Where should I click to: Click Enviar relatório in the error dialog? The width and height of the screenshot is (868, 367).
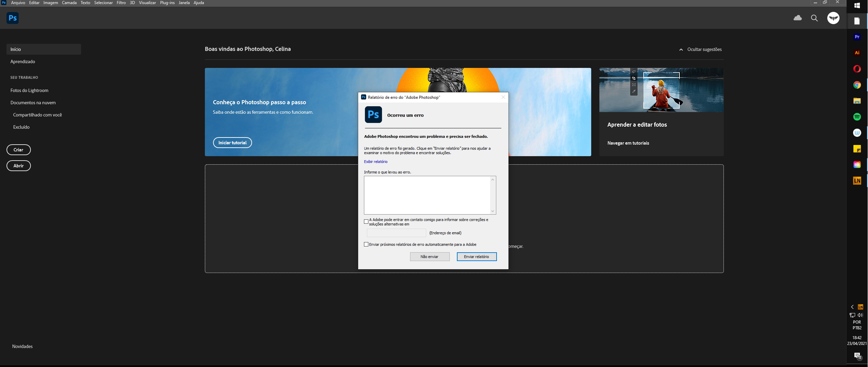477,257
